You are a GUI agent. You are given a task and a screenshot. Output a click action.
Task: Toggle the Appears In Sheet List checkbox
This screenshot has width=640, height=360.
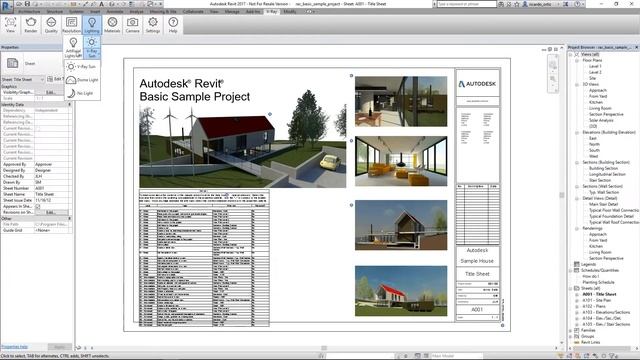point(38,207)
